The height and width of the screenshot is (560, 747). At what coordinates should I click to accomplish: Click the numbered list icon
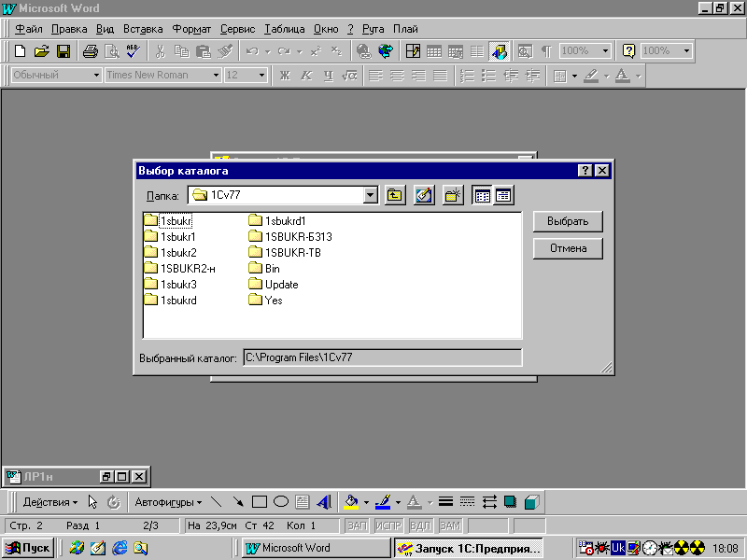pos(468,76)
